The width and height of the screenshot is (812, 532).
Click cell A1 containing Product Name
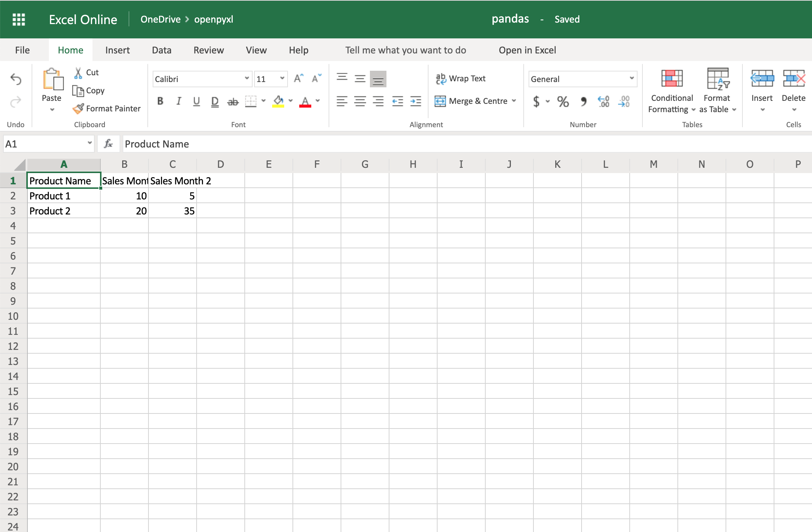click(x=65, y=180)
